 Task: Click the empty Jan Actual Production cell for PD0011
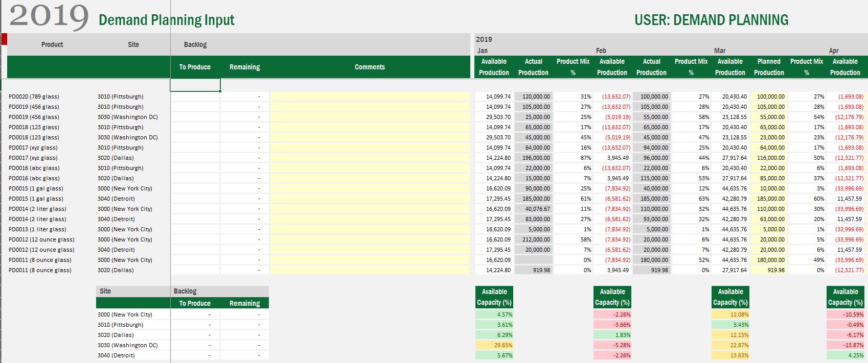(x=533, y=260)
